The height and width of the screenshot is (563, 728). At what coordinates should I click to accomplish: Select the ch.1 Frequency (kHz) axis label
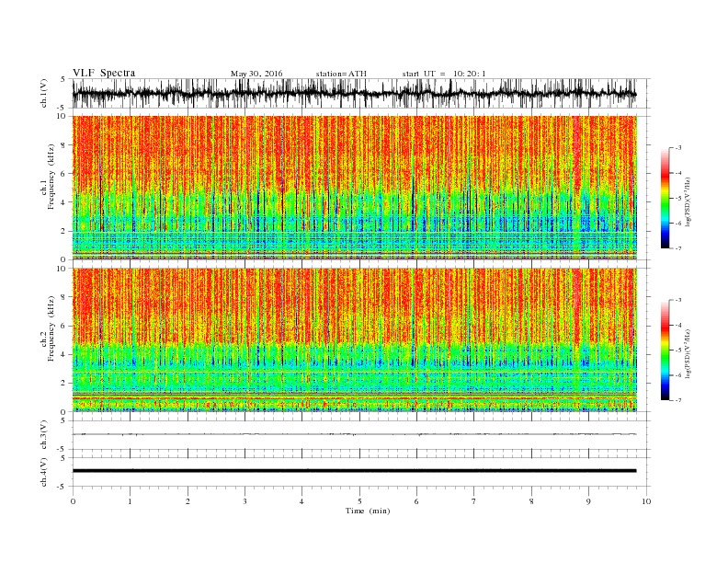click(48, 177)
